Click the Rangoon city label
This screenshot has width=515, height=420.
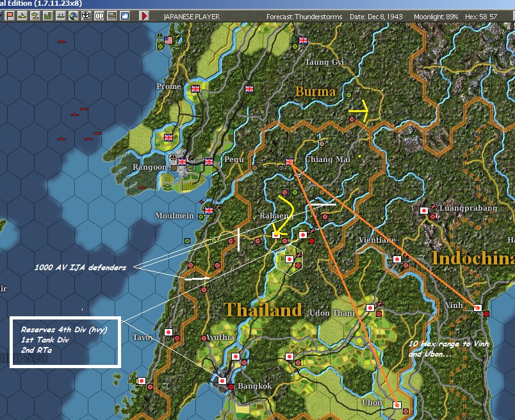pyautogui.click(x=149, y=167)
